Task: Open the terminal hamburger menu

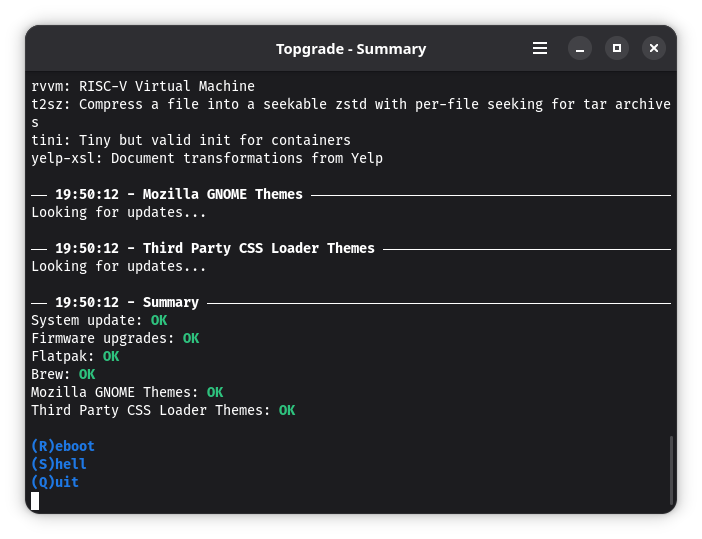Action: pyautogui.click(x=540, y=48)
